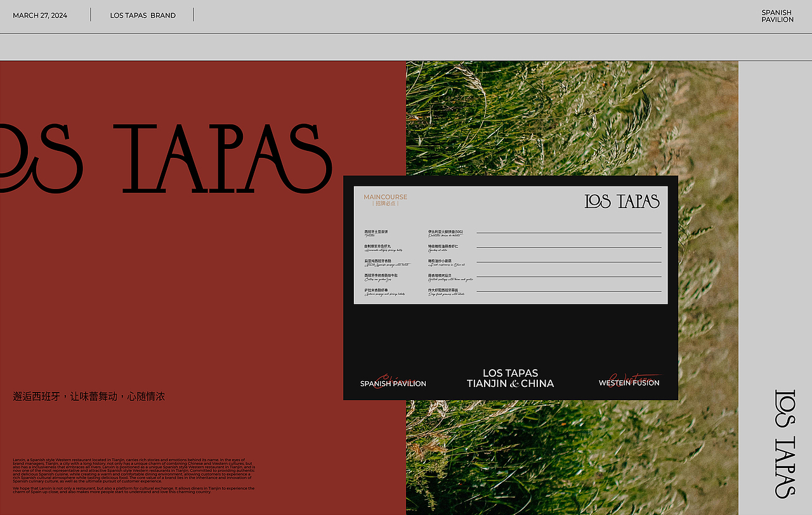The height and width of the screenshot is (515, 812).
Task: Click menu item "特级橄榄油蒜香虾仁"
Action: [443, 246]
